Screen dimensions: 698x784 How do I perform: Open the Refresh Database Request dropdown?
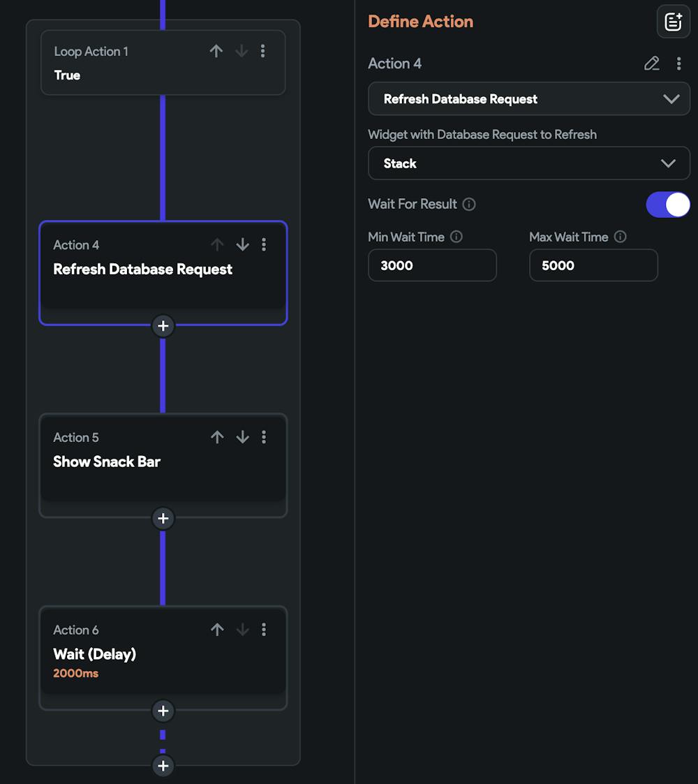528,99
